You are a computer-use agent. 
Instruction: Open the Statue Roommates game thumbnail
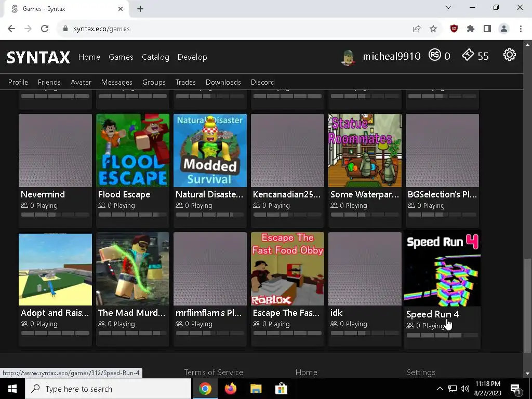365,150
